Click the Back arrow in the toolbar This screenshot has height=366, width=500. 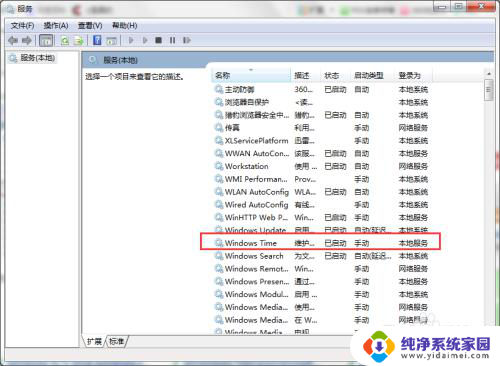tap(13, 41)
